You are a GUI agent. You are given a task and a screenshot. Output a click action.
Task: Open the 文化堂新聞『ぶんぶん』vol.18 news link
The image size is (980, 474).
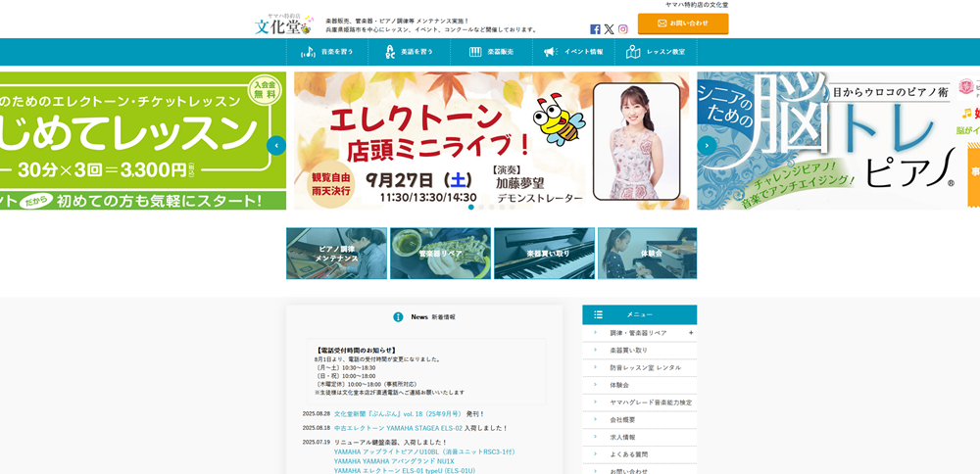[398, 414]
